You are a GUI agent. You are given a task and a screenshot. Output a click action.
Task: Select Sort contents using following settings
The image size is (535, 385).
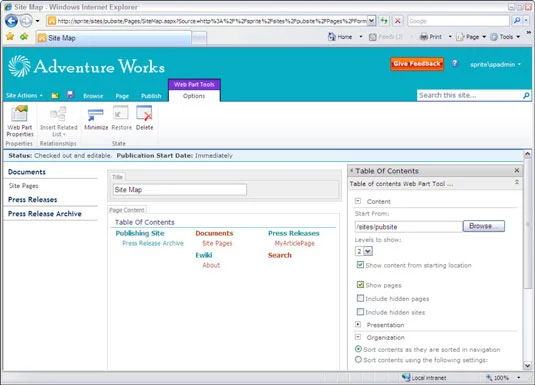tap(358, 359)
